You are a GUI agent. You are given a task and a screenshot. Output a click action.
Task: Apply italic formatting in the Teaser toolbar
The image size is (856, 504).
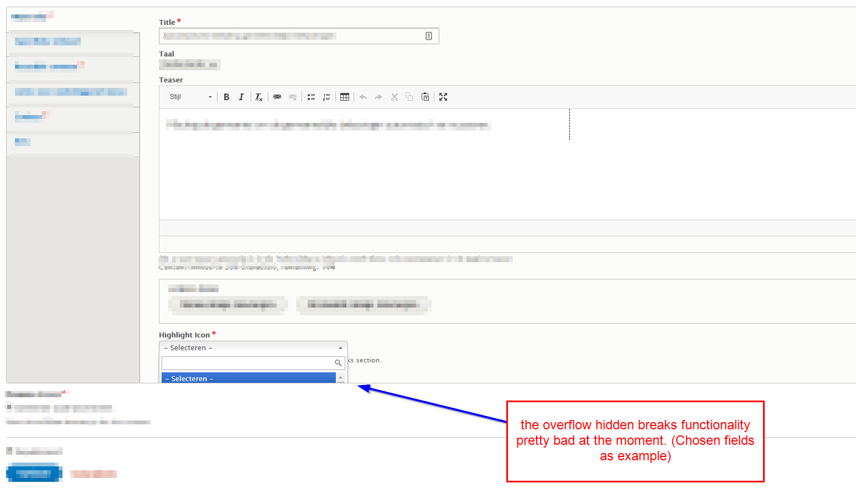tap(241, 97)
